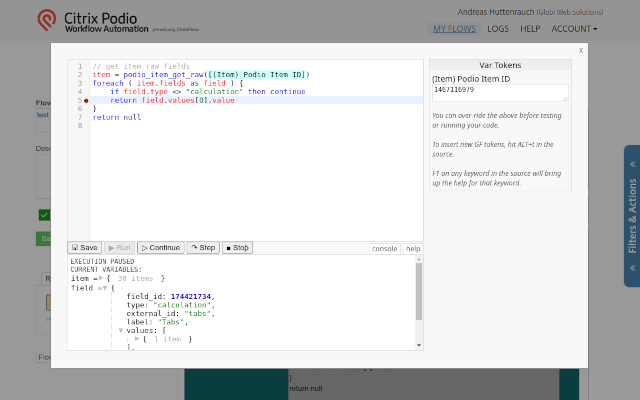Viewport: 640px width, 400px height.
Task: Switch to the console tab
Action: tap(384, 248)
